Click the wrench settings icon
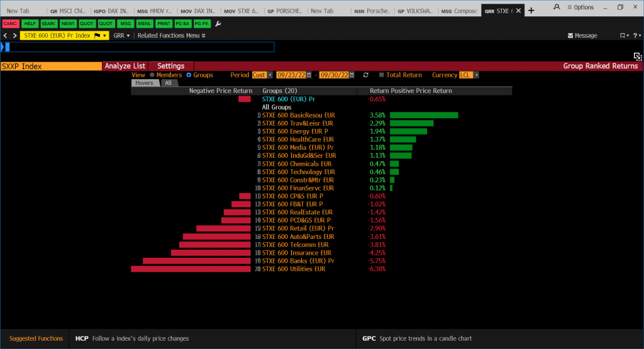Viewport: 644px width, 349px height. (x=218, y=24)
